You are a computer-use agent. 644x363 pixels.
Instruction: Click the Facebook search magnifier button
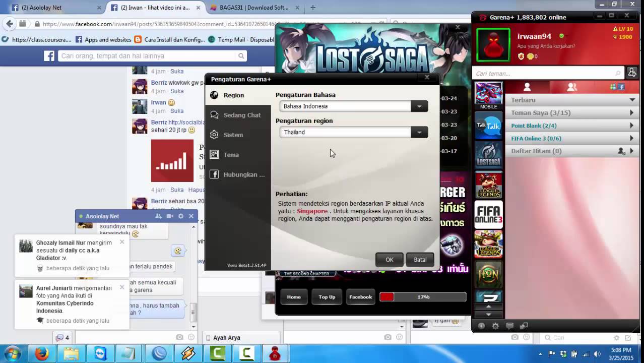241,56
